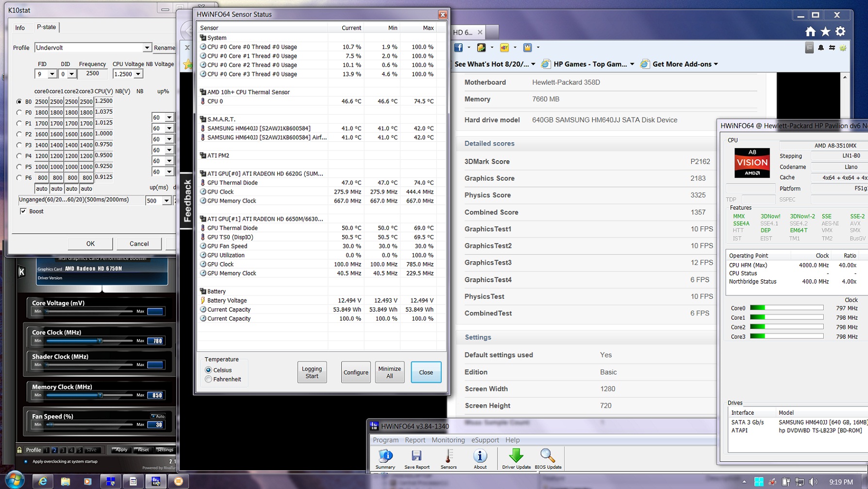Select Afterburner profile slot 2
The width and height of the screenshot is (868, 489).
click(x=55, y=450)
